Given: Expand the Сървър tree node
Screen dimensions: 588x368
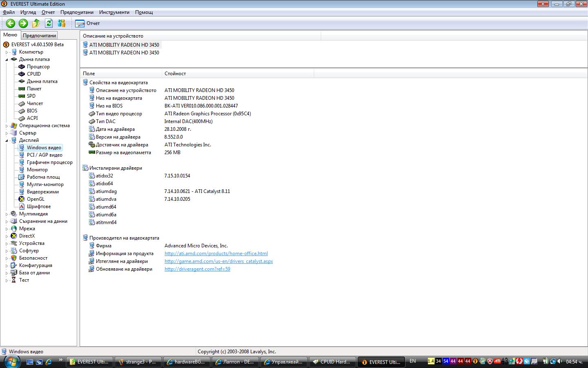Looking at the screenshot, I should (x=7, y=133).
